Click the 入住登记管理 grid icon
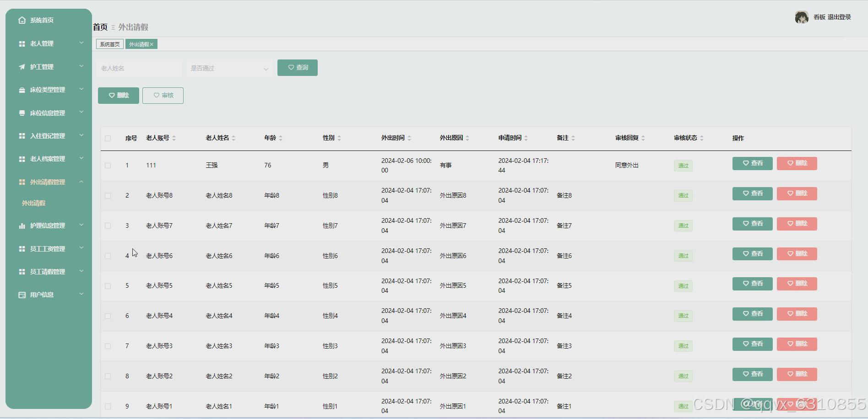The width and height of the screenshot is (868, 419). [x=22, y=136]
